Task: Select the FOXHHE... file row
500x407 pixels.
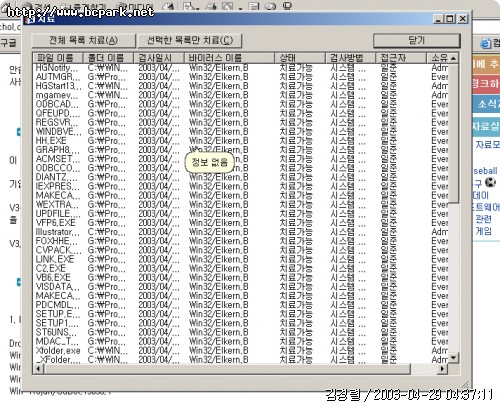Action: point(241,241)
